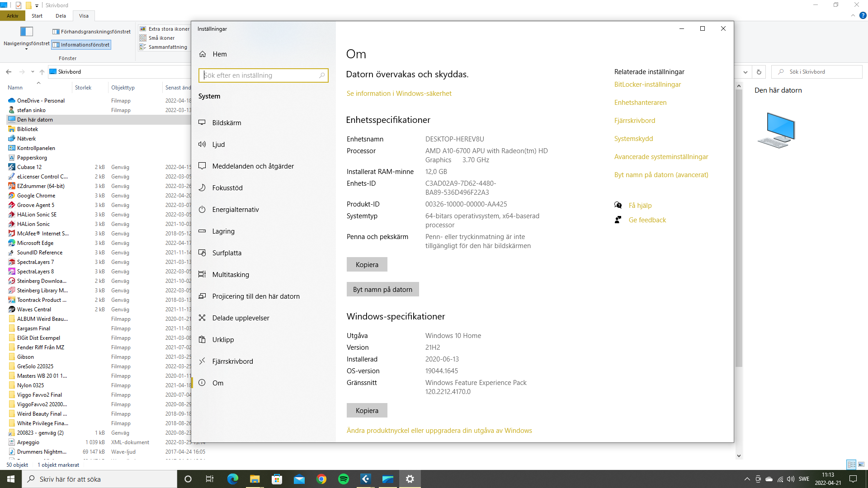This screenshot has height=488, width=868.
Task: Open Ljud sound settings
Action: tap(218, 145)
